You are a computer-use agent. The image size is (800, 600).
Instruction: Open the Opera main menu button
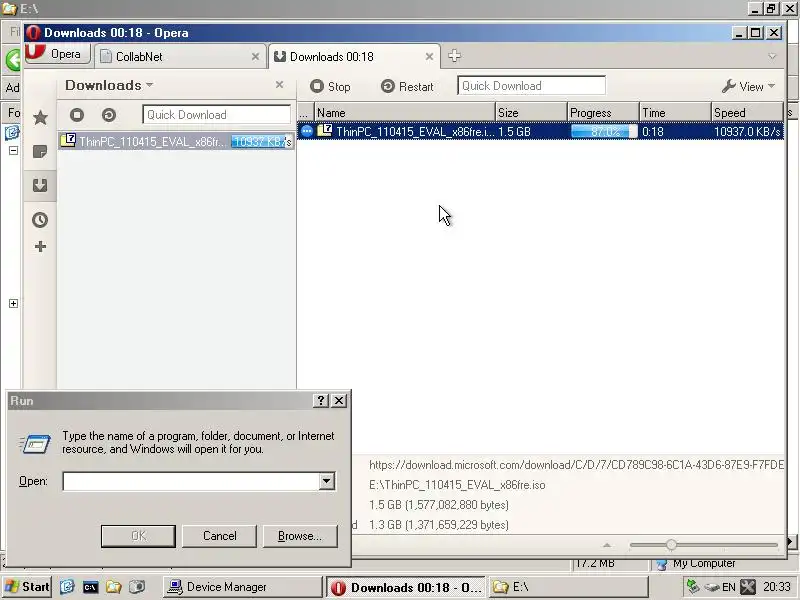(x=58, y=54)
